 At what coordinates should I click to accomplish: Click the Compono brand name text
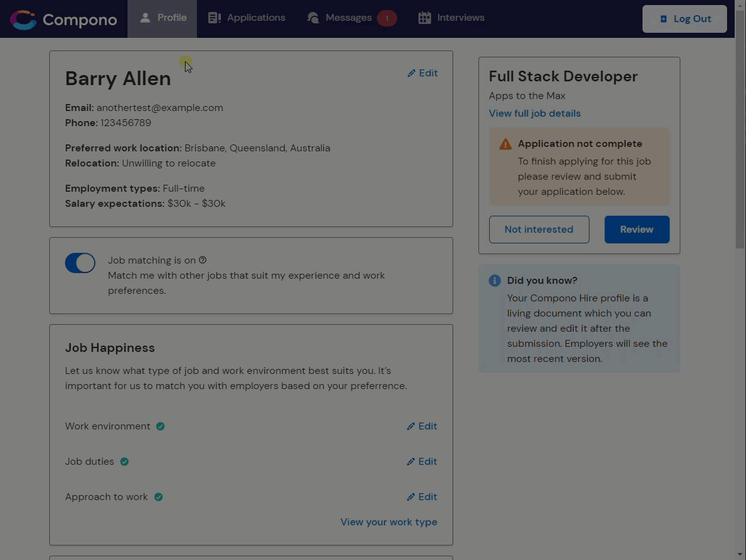pos(80,20)
